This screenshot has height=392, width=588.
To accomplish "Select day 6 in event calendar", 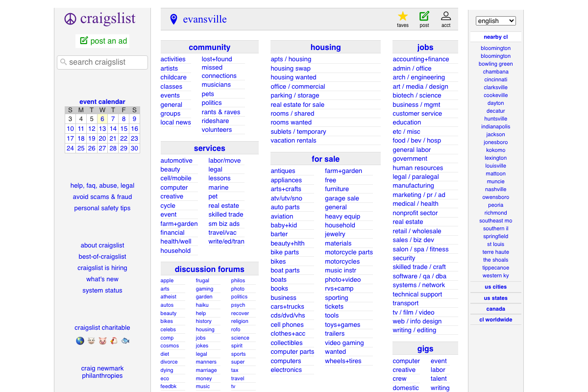I will click(x=102, y=119).
